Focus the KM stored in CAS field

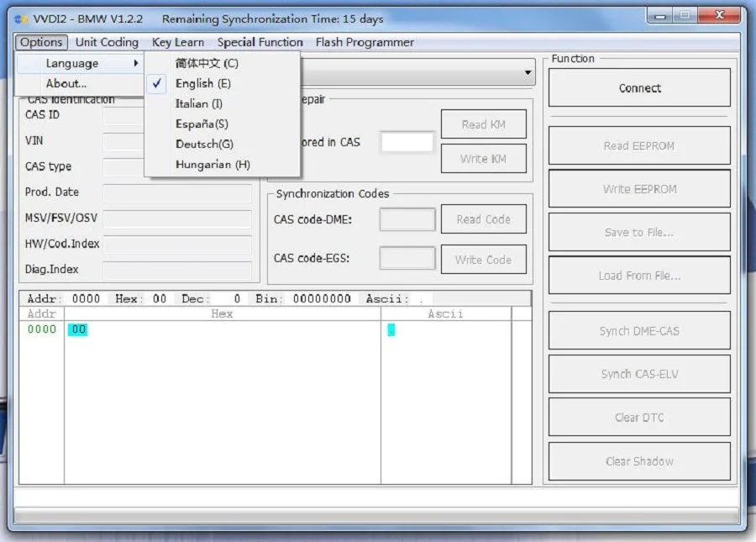[407, 142]
